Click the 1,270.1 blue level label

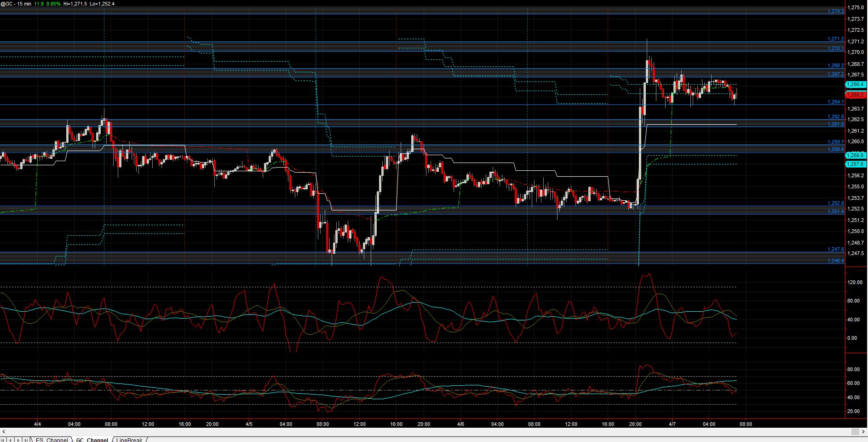click(x=836, y=48)
